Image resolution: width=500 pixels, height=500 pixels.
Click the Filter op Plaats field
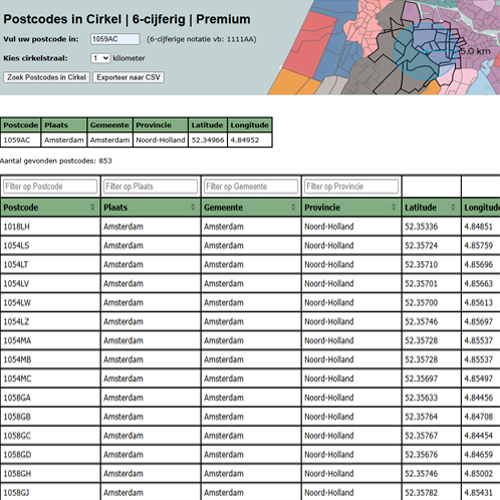click(151, 186)
